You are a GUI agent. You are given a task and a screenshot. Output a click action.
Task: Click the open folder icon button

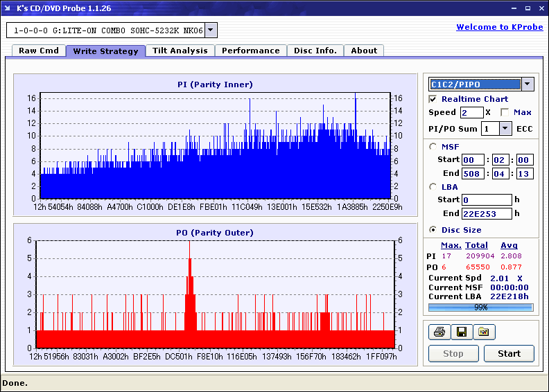484,332
